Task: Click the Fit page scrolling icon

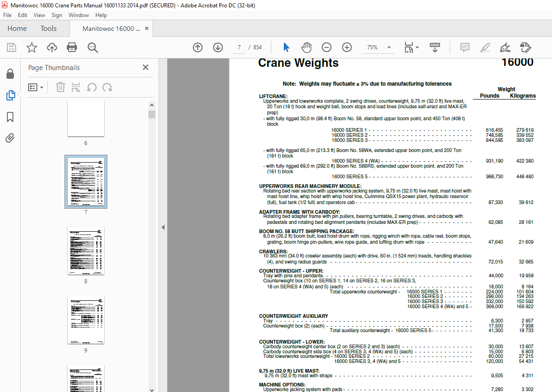Action: point(409,47)
